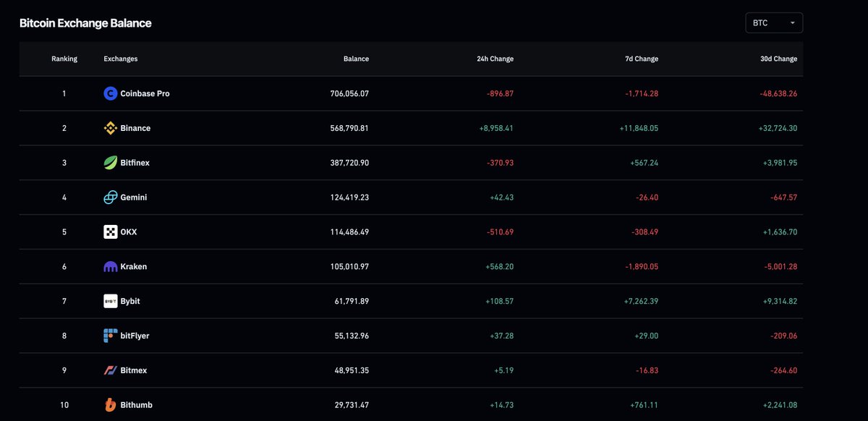Open the Bybit exchange name
The height and width of the screenshot is (421, 868).
[130, 301]
